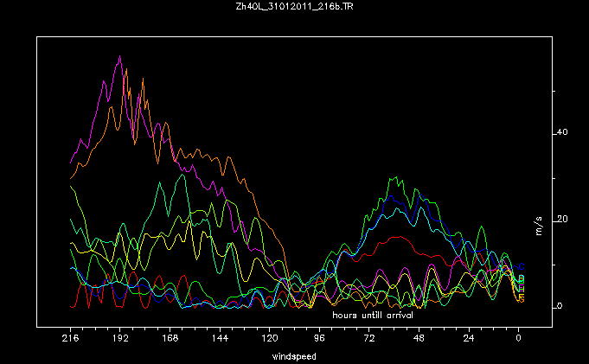Click the 120 hour tick label

pyautogui.click(x=270, y=339)
